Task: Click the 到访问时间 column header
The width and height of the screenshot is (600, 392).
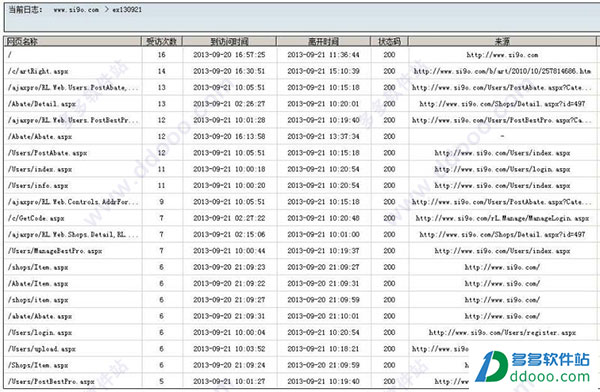Action: pos(229,41)
